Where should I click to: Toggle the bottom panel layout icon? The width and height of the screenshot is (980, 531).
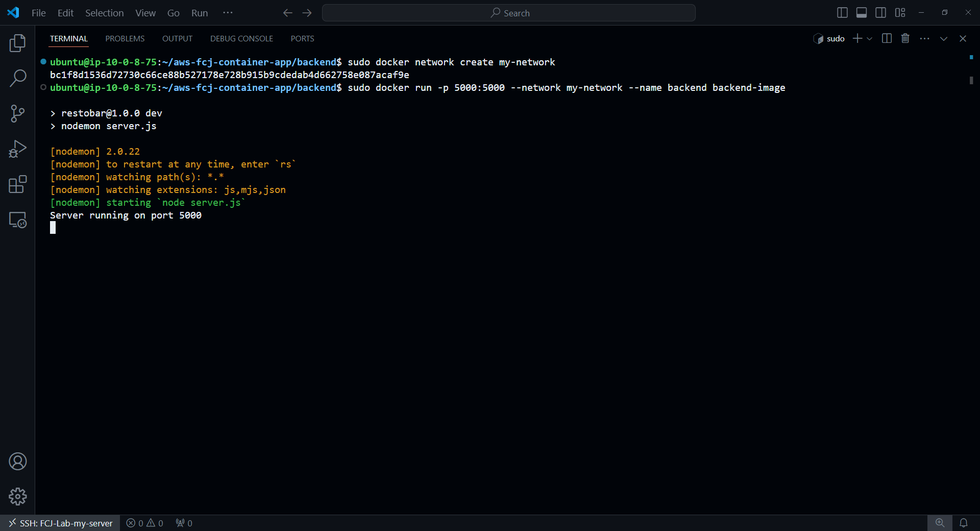tap(862, 13)
